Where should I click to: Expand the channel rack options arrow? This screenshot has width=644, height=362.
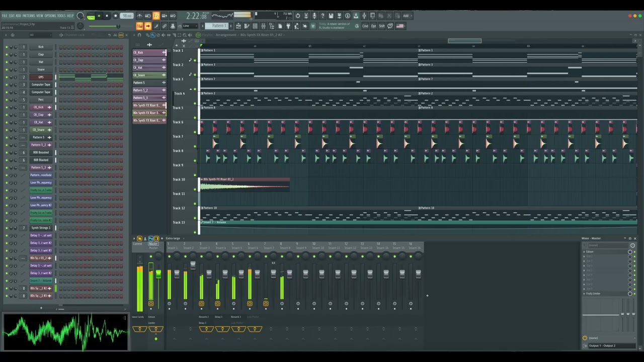tap(5, 35)
